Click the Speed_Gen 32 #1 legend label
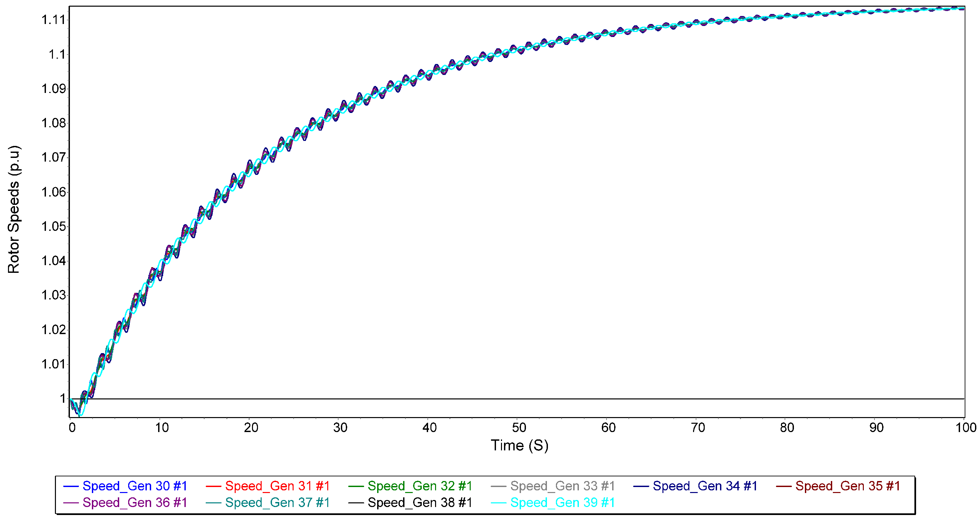Screen dimensions: 980x522 (x=420, y=486)
